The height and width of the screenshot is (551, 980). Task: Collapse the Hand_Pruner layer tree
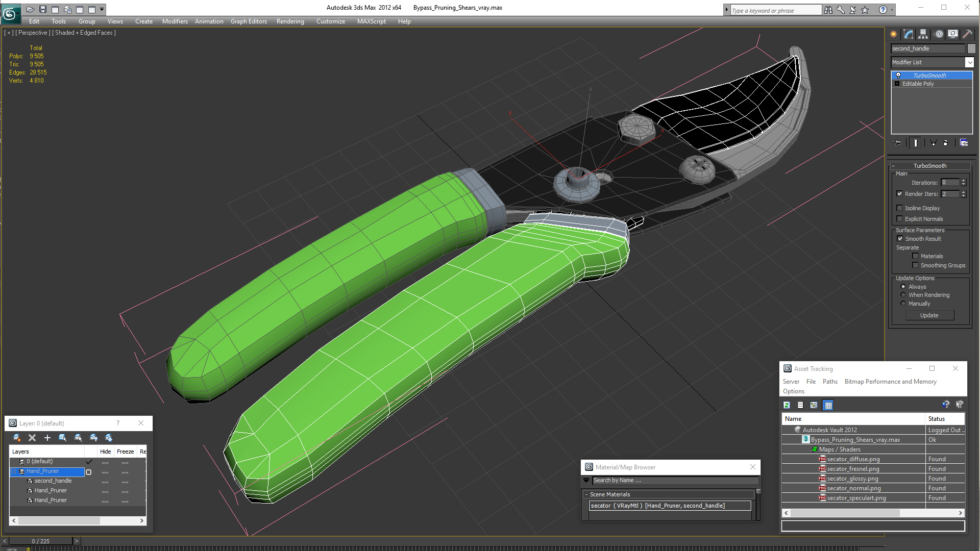point(14,471)
